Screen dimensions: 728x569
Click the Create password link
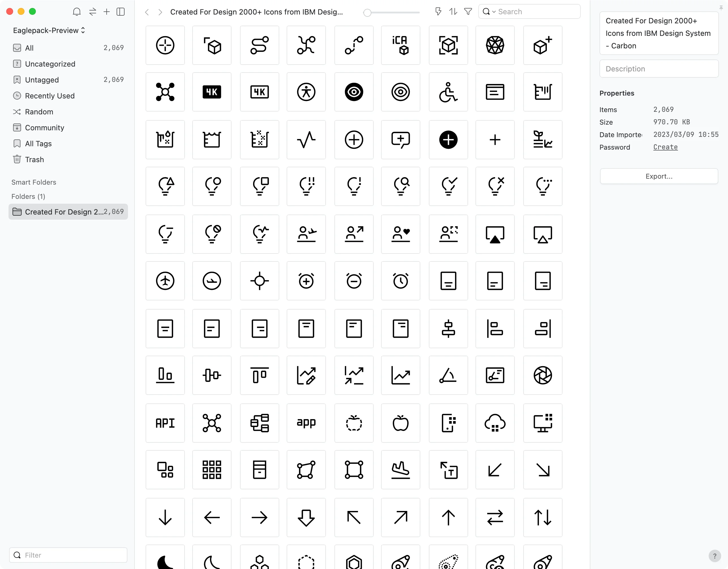click(665, 147)
